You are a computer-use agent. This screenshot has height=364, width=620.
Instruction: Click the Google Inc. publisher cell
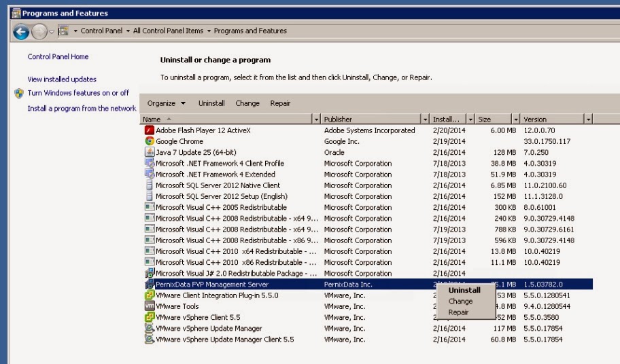point(342,141)
